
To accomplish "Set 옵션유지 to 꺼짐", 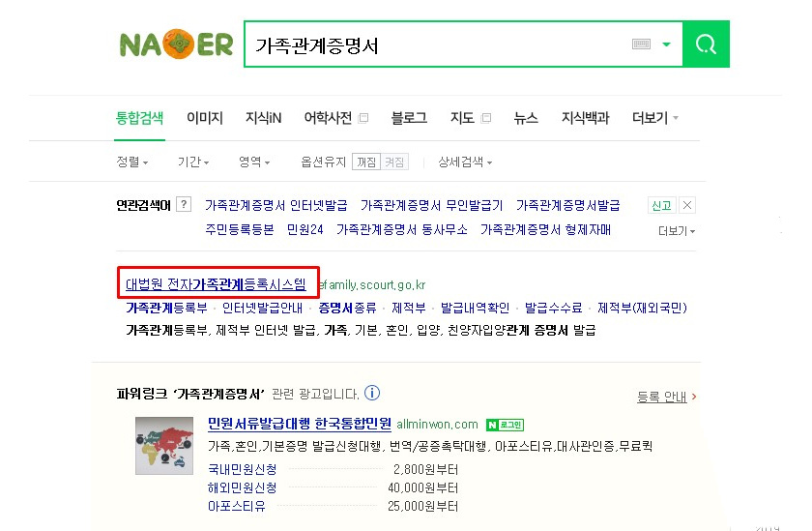I will [x=366, y=162].
